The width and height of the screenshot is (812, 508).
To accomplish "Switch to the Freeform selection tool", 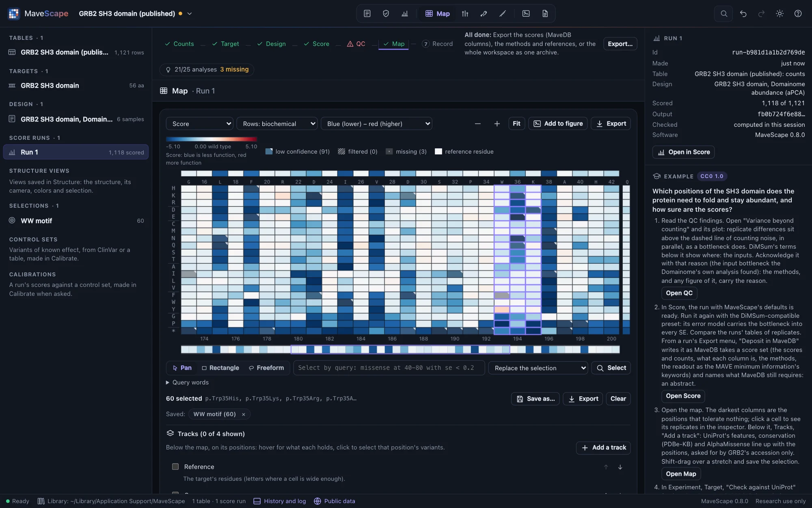I will pyautogui.click(x=266, y=368).
